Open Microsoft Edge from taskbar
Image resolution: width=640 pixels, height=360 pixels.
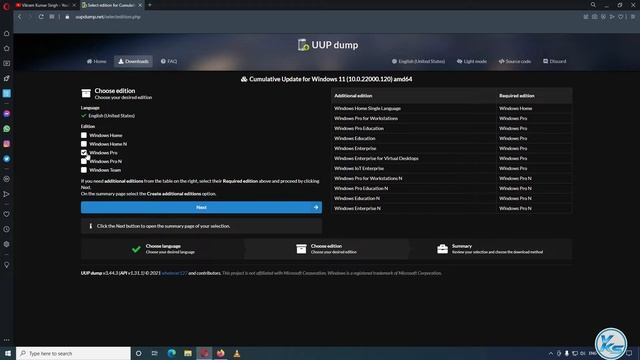(171, 353)
